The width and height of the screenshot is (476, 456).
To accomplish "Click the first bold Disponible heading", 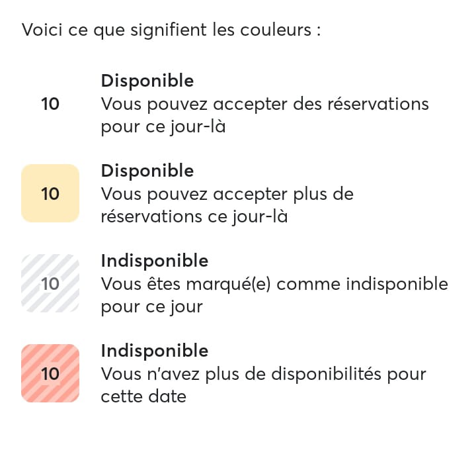I will pyautogui.click(x=147, y=81).
